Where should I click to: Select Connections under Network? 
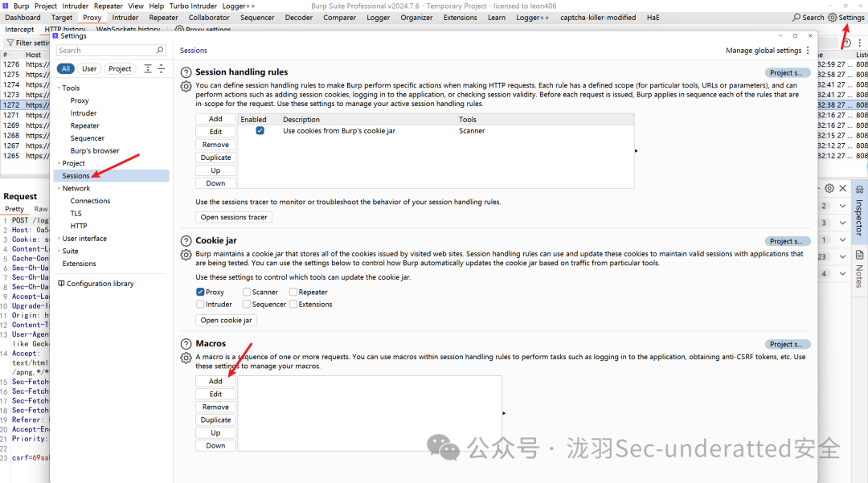tap(90, 201)
